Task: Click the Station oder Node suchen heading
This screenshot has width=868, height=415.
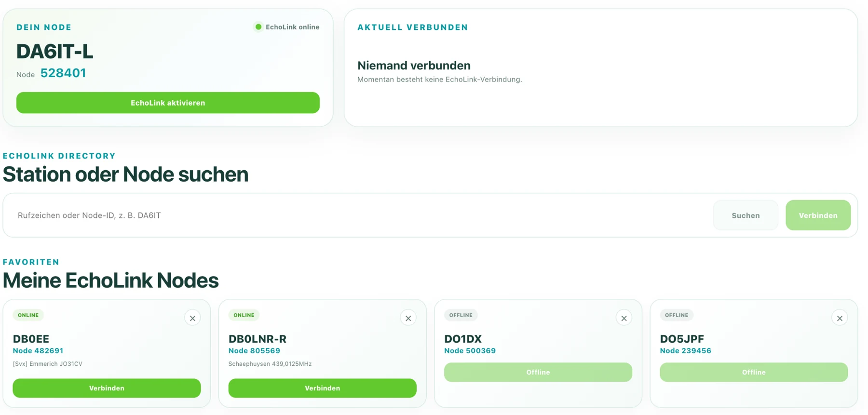Action: click(125, 174)
